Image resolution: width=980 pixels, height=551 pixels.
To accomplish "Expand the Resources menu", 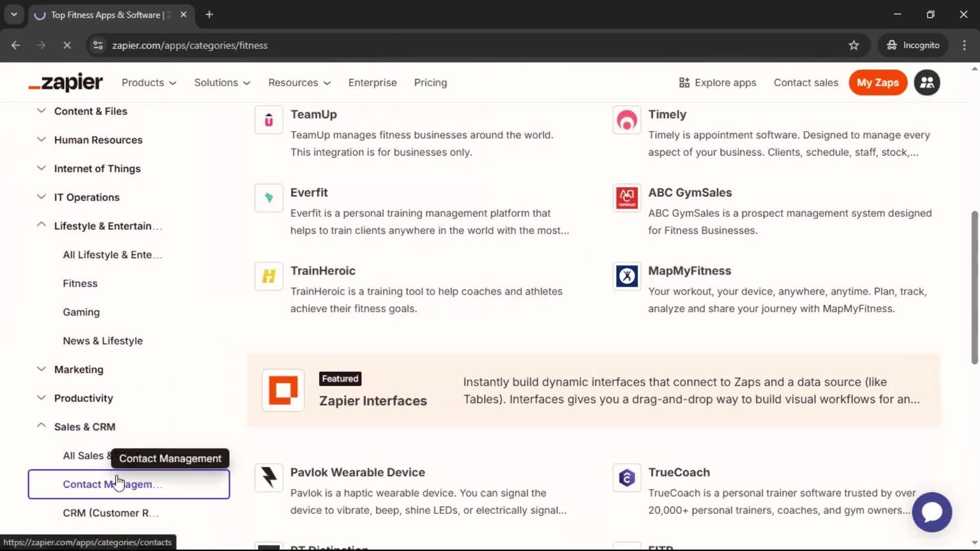I will click(x=300, y=83).
